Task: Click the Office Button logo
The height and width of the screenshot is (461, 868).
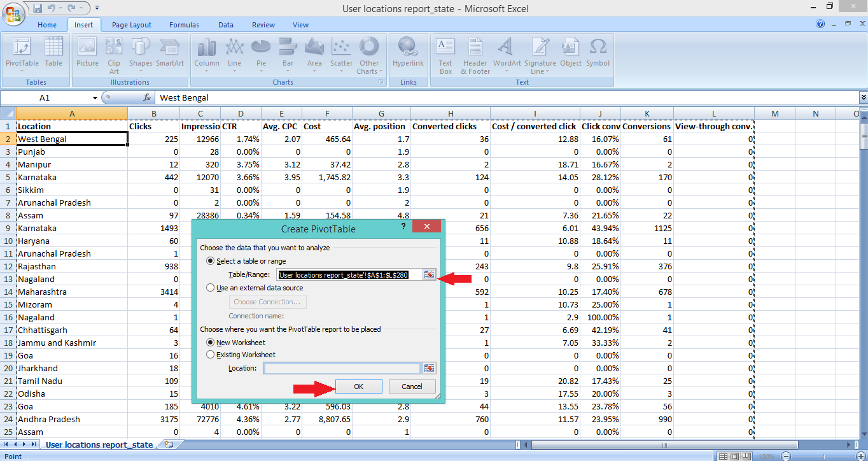Action: pos(14,15)
